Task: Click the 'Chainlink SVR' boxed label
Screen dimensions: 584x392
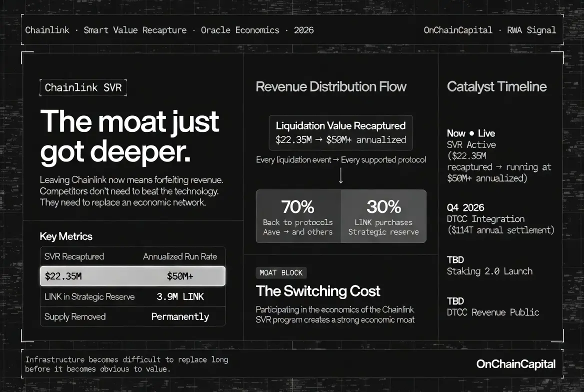Action: click(83, 87)
